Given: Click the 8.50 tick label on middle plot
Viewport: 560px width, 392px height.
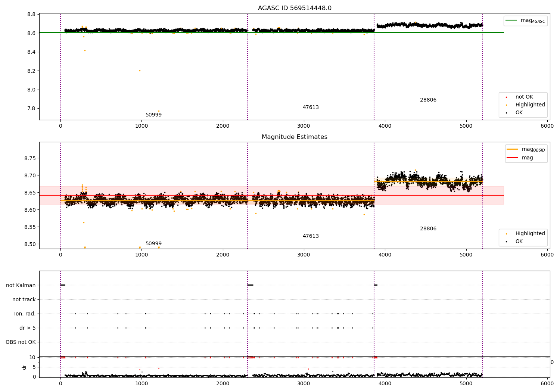Looking at the screenshot, I should [x=30, y=244].
